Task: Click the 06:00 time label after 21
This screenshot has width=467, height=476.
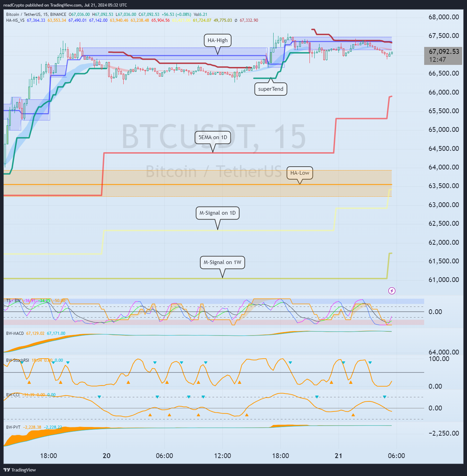Action: [x=397, y=456]
